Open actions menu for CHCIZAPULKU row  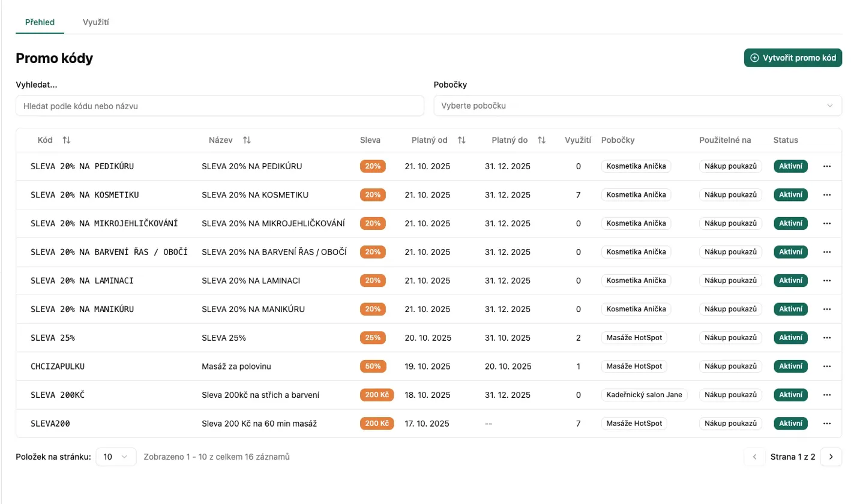point(827,366)
